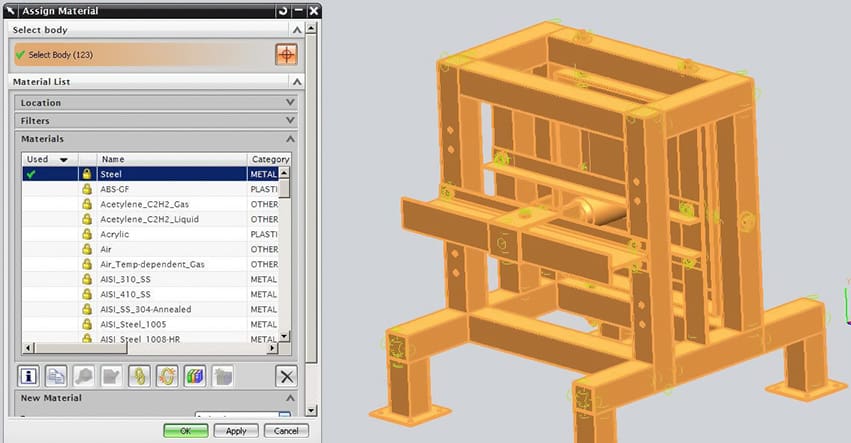
Task: Select AISI_310_SS in the materials list
Action: tap(150, 279)
